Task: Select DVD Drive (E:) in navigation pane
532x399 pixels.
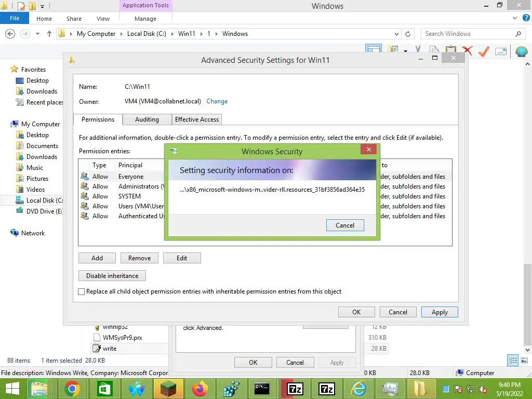Action: click(x=39, y=211)
